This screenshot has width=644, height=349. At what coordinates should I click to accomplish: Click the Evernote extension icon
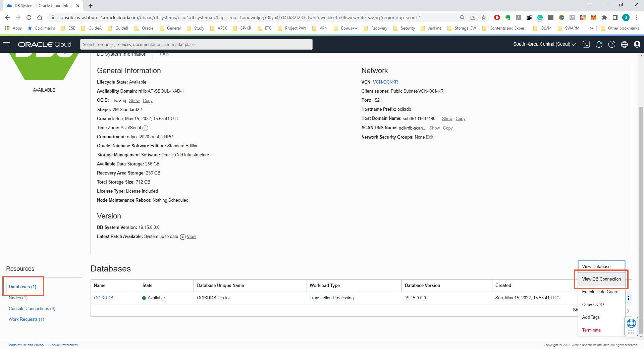point(508,17)
